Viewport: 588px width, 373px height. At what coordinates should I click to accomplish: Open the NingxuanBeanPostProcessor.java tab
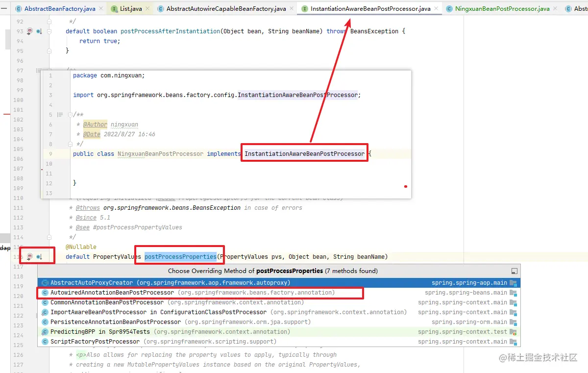tap(502, 9)
